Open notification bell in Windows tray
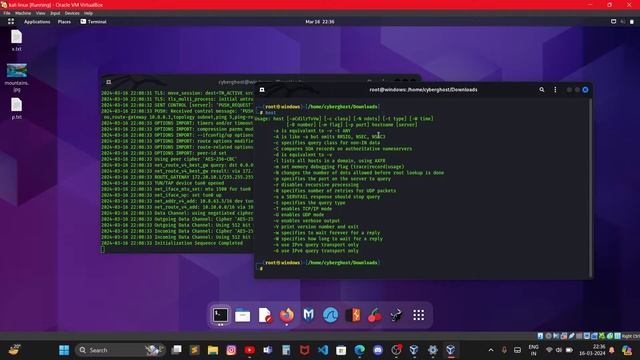 tap(612, 350)
